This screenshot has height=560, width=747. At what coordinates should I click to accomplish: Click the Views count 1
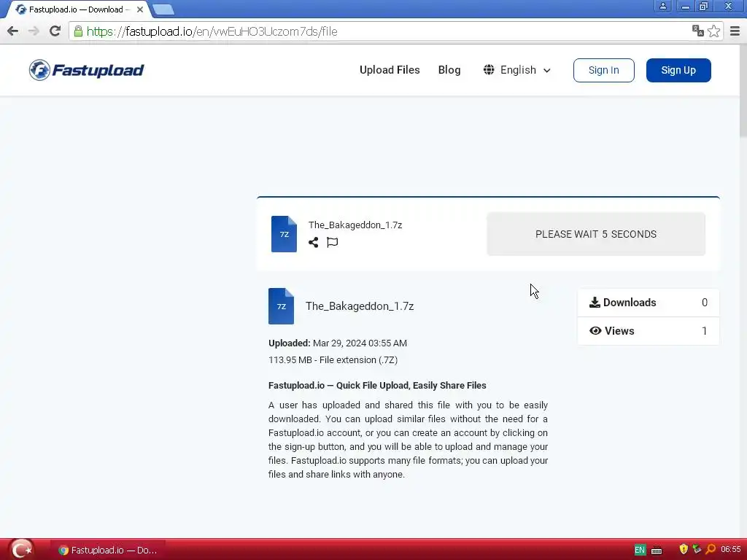point(705,330)
